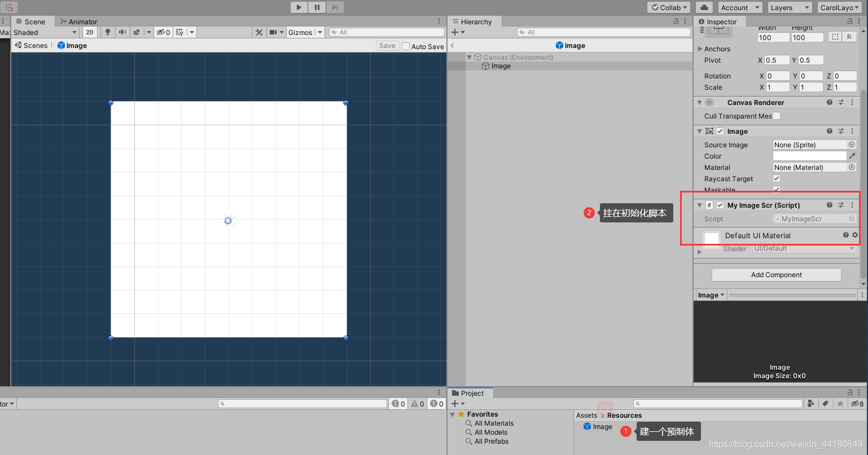Open the Account dropdown
Viewport: 868px width, 455px height.
740,7
